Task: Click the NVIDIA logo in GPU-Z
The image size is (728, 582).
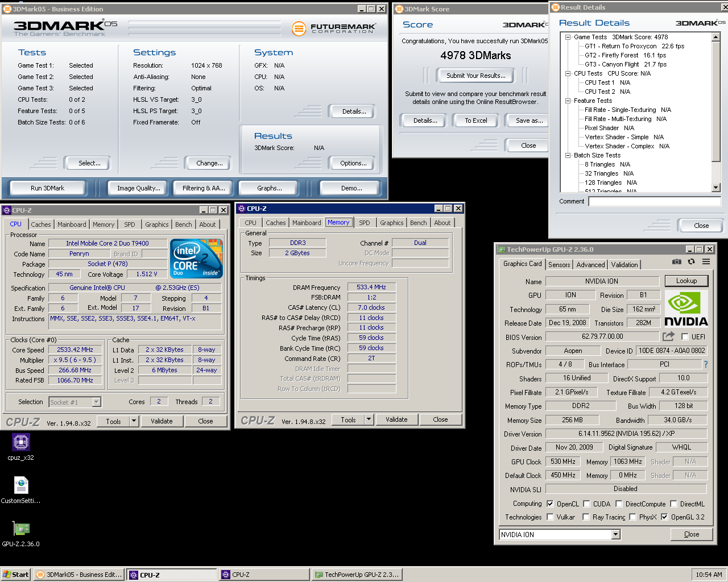Action: pos(686,309)
